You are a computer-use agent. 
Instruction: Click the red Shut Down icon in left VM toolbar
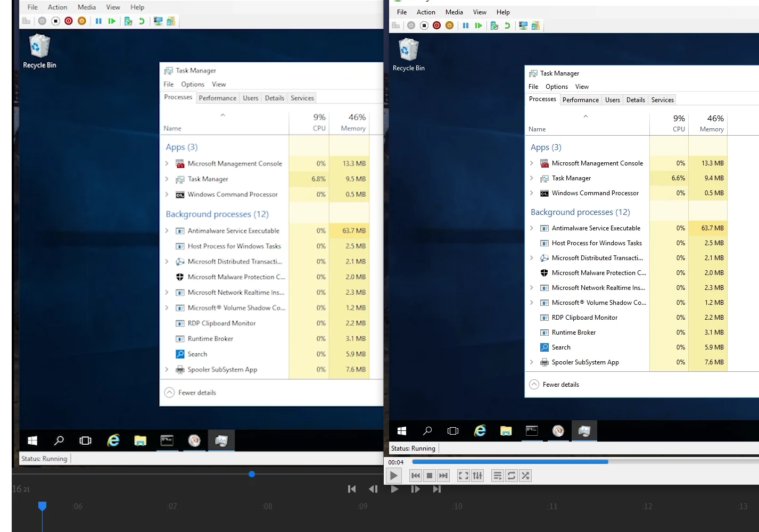click(x=69, y=21)
